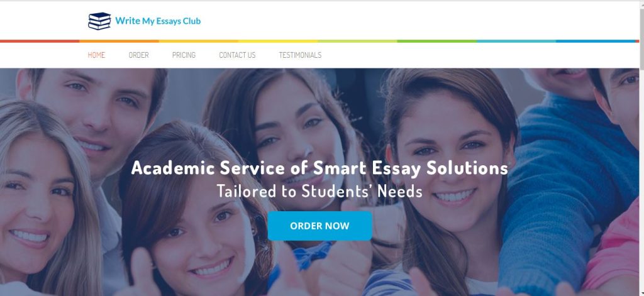
Task: Click the red segment of rainbow stripe
Action: pos(40,41)
